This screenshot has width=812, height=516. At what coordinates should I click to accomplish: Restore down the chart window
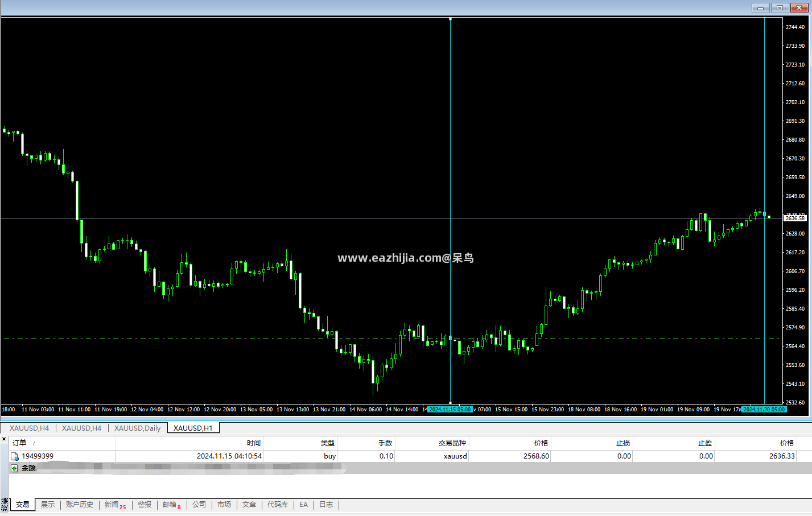(780, 8)
